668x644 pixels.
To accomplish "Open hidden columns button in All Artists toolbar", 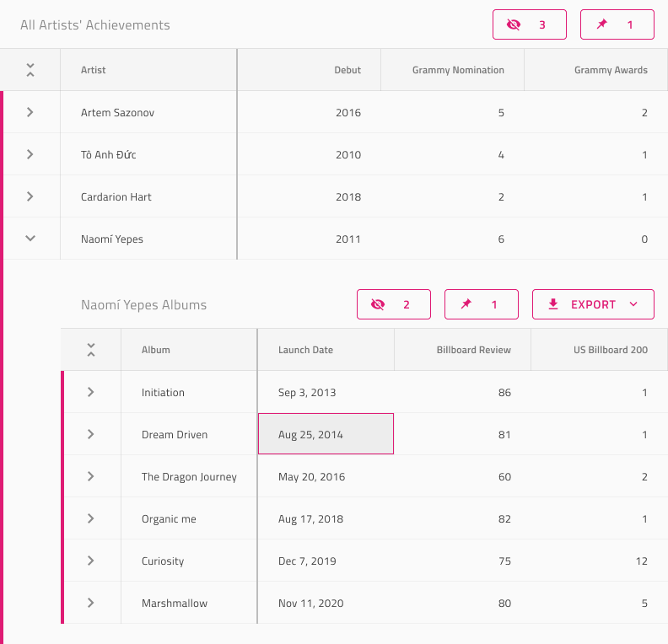I will (x=529, y=24).
